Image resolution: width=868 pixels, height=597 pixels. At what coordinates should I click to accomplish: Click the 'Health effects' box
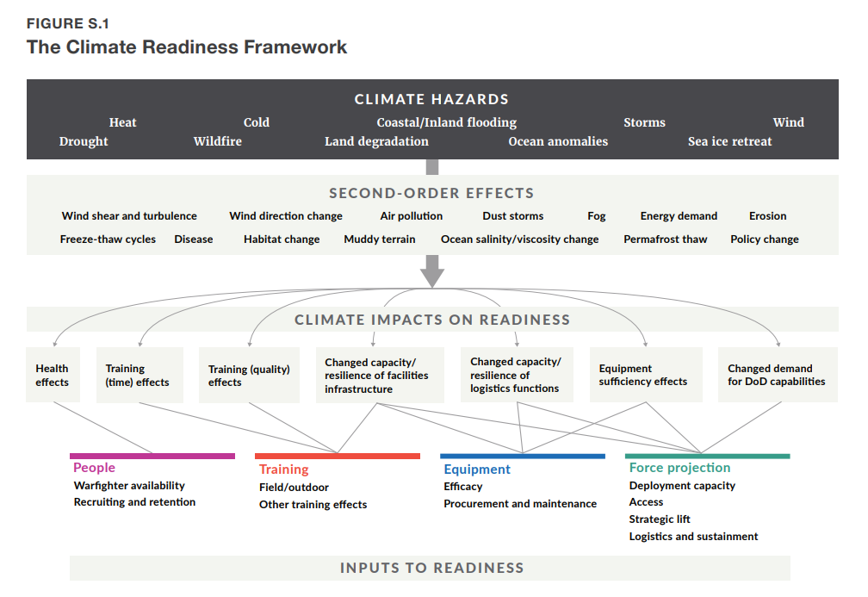[x=53, y=375]
